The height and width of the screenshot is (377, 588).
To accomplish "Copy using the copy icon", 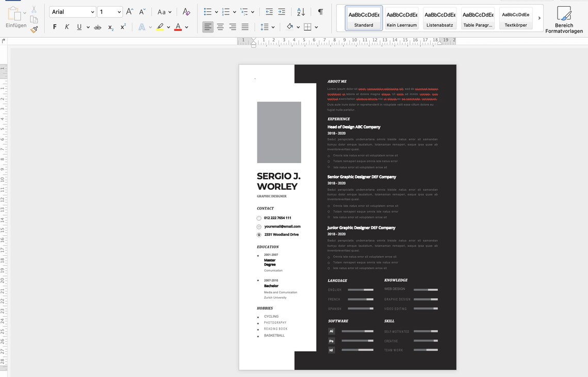I will click(35, 18).
